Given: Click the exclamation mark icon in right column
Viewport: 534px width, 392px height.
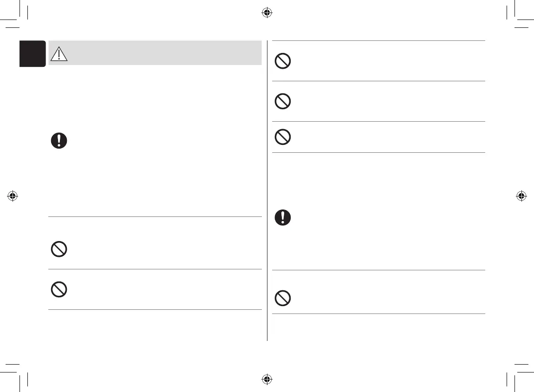Looking at the screenshot, I should 283,217.
